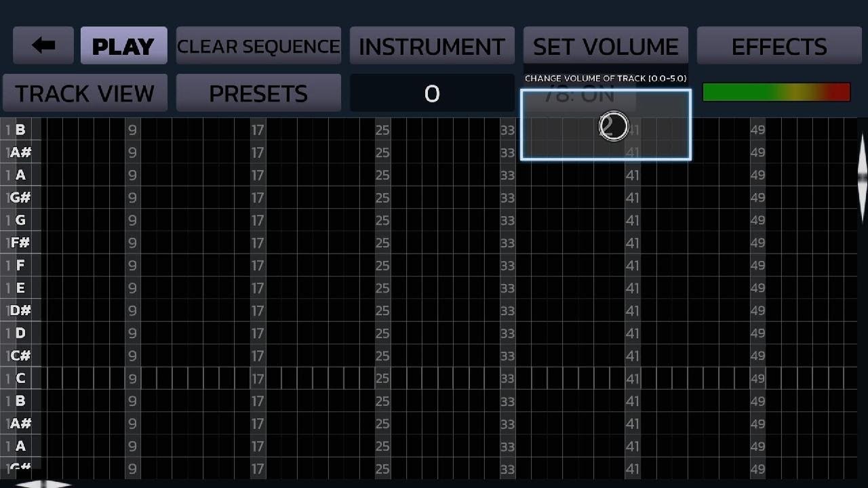Image resolution: width=868 pixels, height=488 pixels.
Task: Open the SET VOLUME control
Action: [x=606, y=46]
